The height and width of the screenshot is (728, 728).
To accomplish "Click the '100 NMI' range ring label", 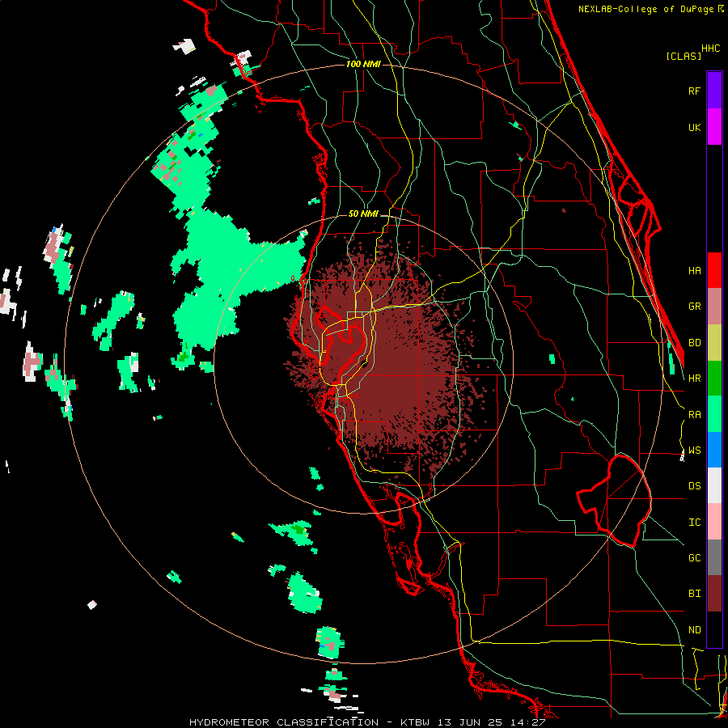I will click(363, 64).
